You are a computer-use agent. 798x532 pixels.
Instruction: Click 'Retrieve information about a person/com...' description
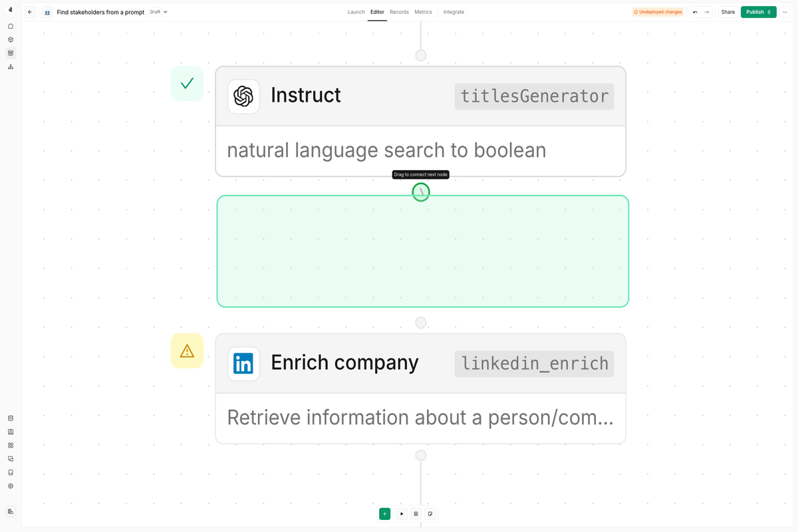[420, 418]
